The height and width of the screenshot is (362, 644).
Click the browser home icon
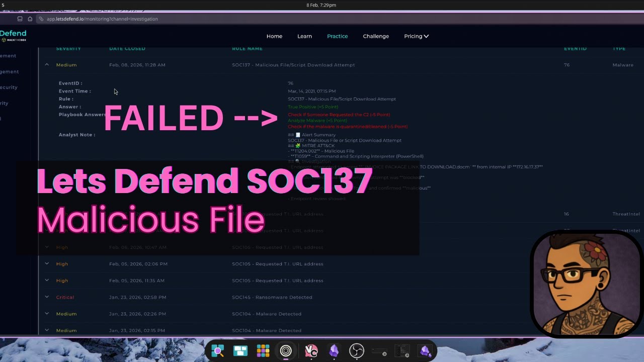pos(30,19)
